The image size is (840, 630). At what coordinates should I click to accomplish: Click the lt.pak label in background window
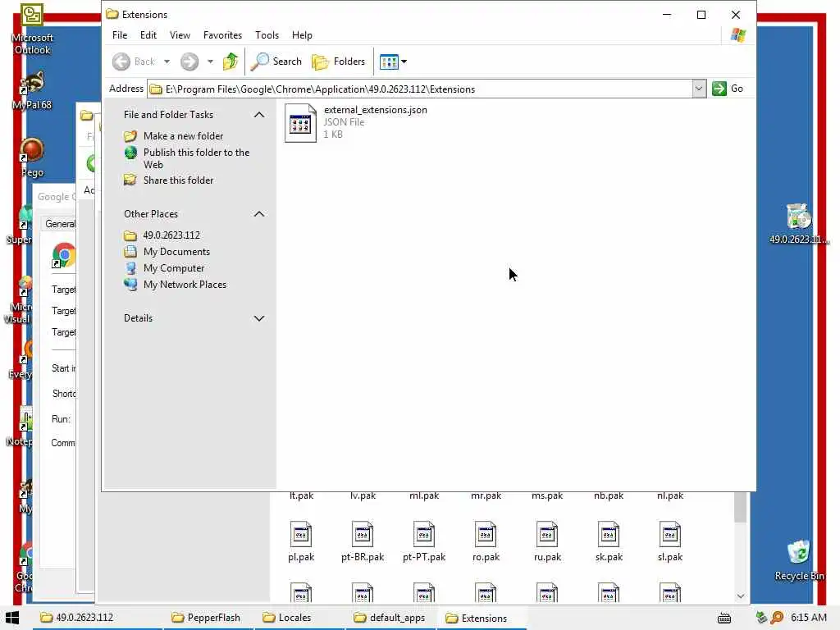(302, 496)
